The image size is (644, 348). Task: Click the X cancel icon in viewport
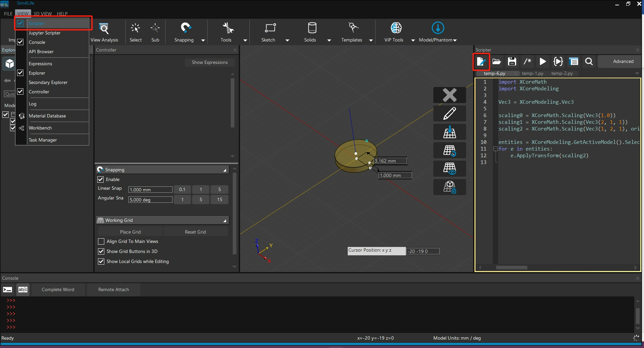tap(449, 95)
